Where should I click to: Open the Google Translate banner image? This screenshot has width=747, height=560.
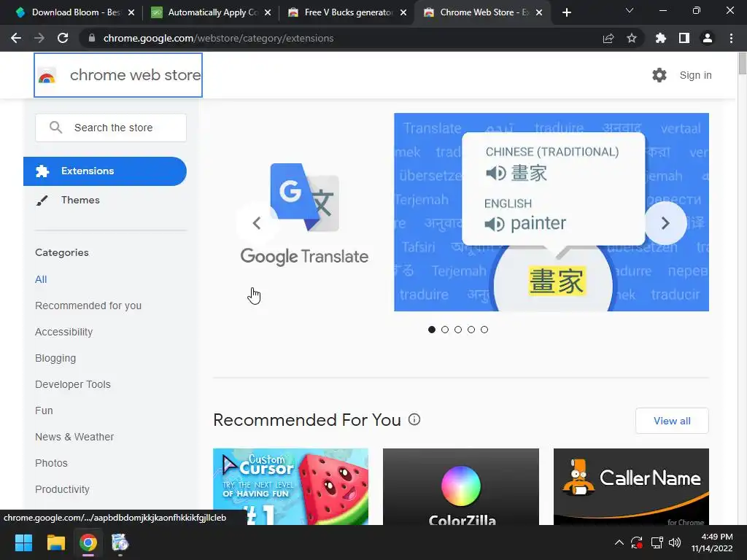551,212
